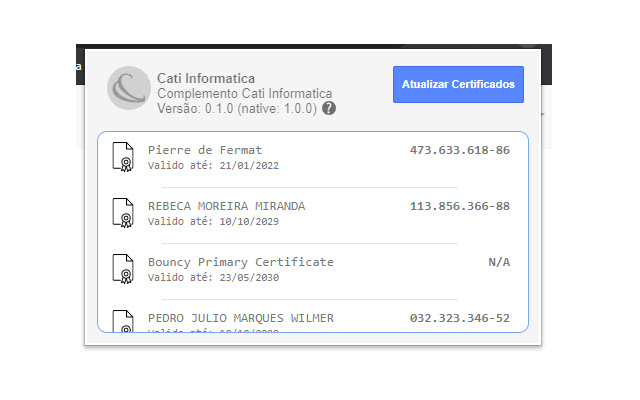The image size is (640, 400).
Task: Select the Bouncy Primary Certificate icon
Action: click(123, 269)
